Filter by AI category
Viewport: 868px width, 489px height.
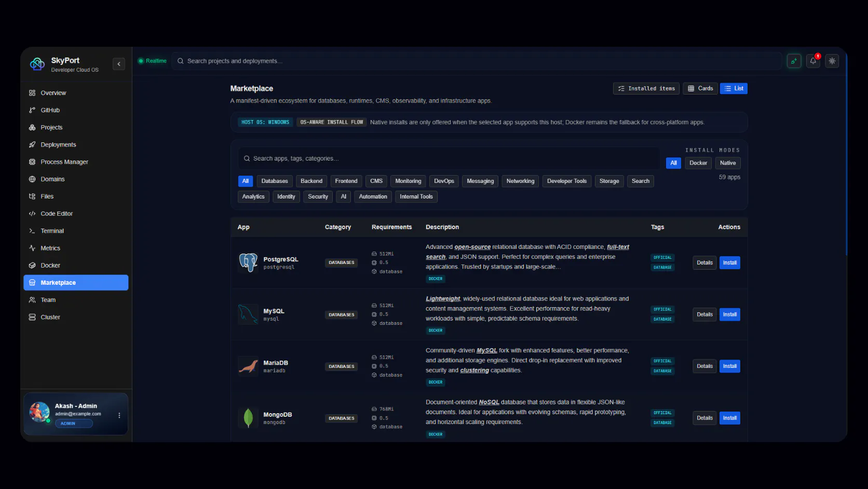(x=343, y=196)
